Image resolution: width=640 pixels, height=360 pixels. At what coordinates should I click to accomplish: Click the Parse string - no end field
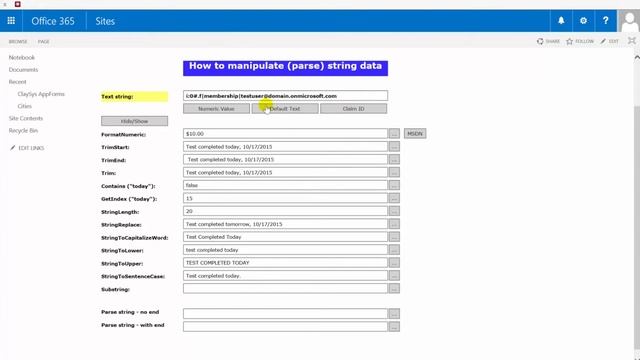coord(285,313)
